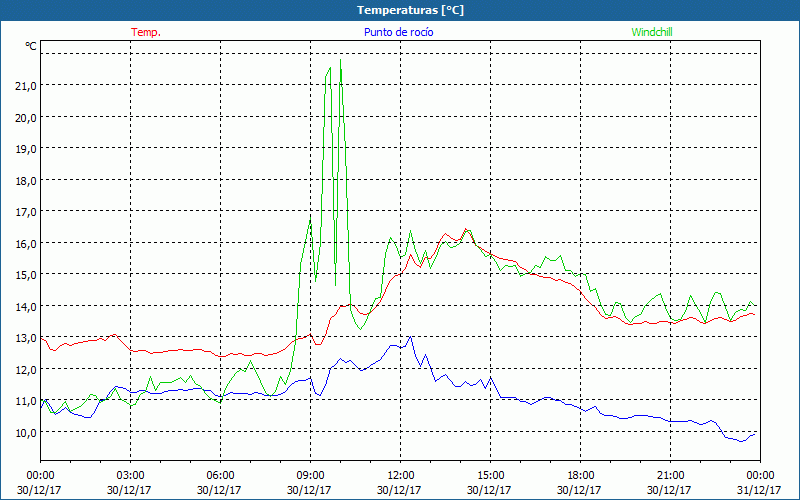The width and height of the screenshot is (800, 500).
Task: Click the 17,0 y-axis value
Action: [x=26, y=212]
